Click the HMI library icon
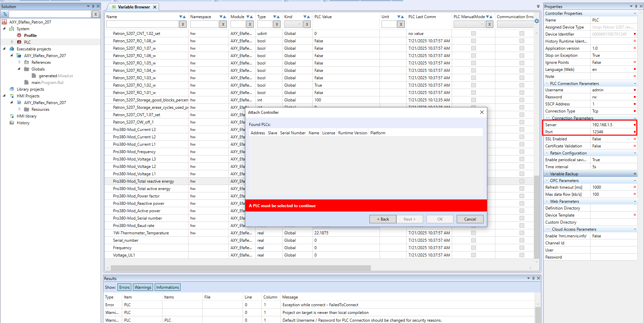 click(12, 116)
